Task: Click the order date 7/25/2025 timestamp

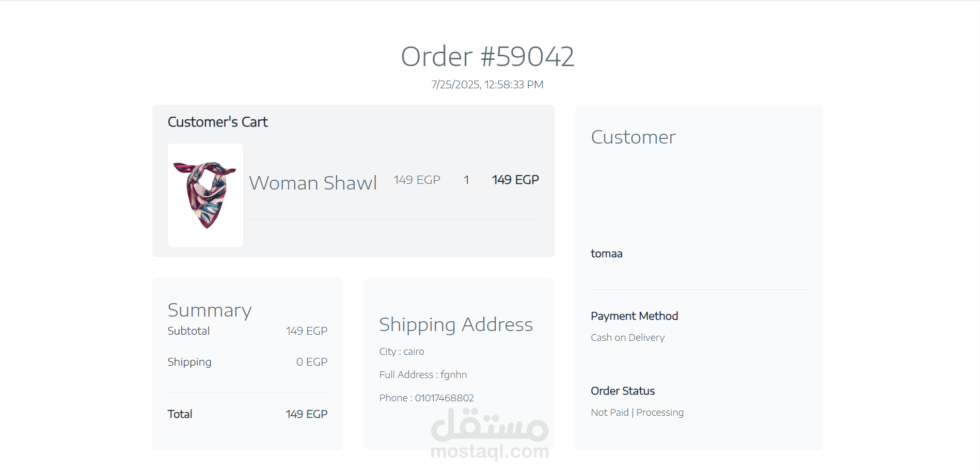Action: coord(487,85)
